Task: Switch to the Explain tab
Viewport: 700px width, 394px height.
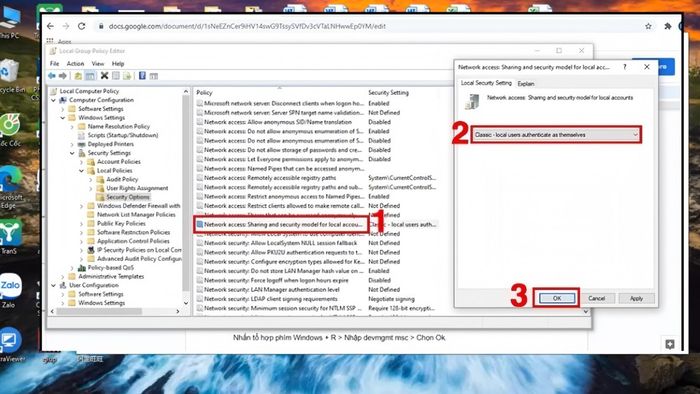Action: pos(525,83)
